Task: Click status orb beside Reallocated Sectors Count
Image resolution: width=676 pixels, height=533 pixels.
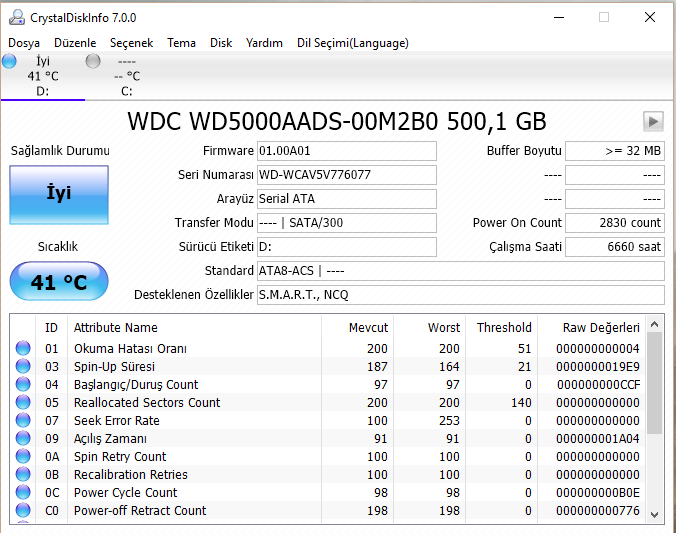Action: [x=23, y=403]
